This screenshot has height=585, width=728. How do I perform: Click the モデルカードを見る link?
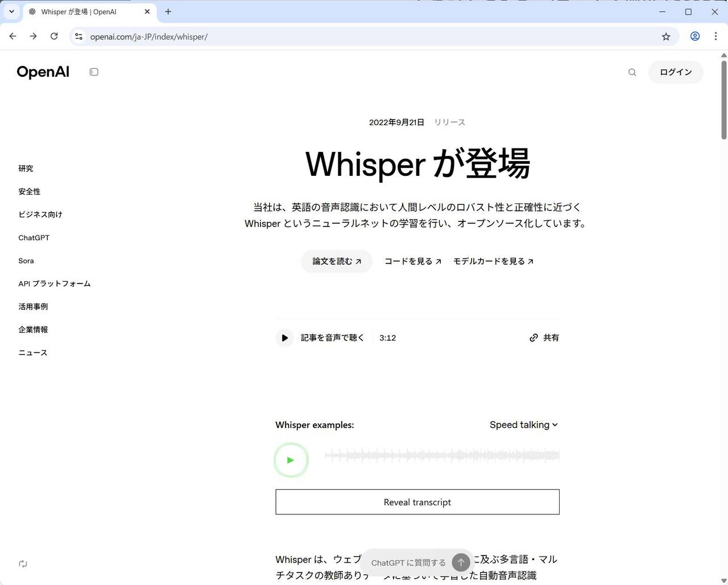[493, 261]
